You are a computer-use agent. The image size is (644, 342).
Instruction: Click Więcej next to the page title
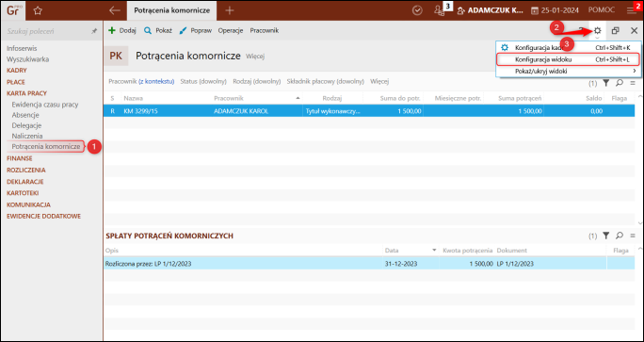point(255,57)
